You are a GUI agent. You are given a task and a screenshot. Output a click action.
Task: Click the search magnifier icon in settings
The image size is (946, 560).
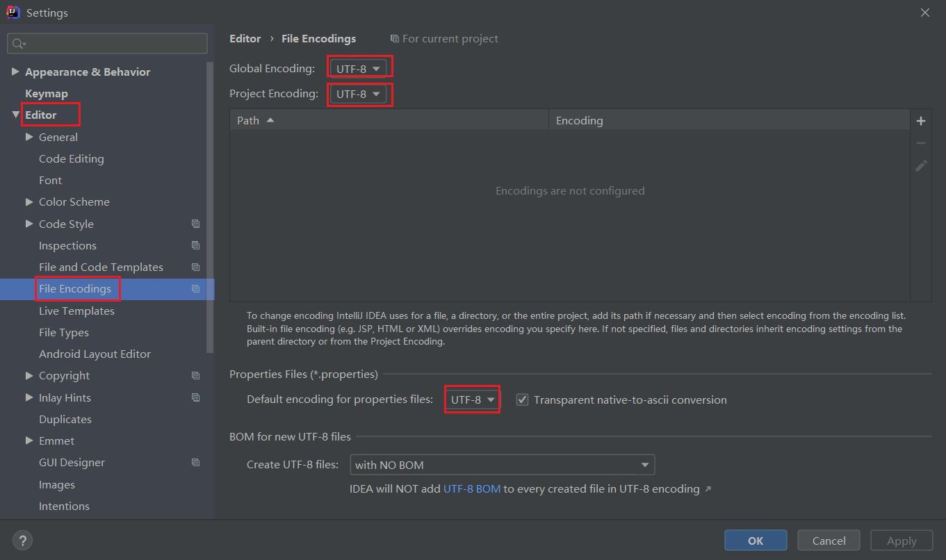pyautogui.click(x=19, y=44)
